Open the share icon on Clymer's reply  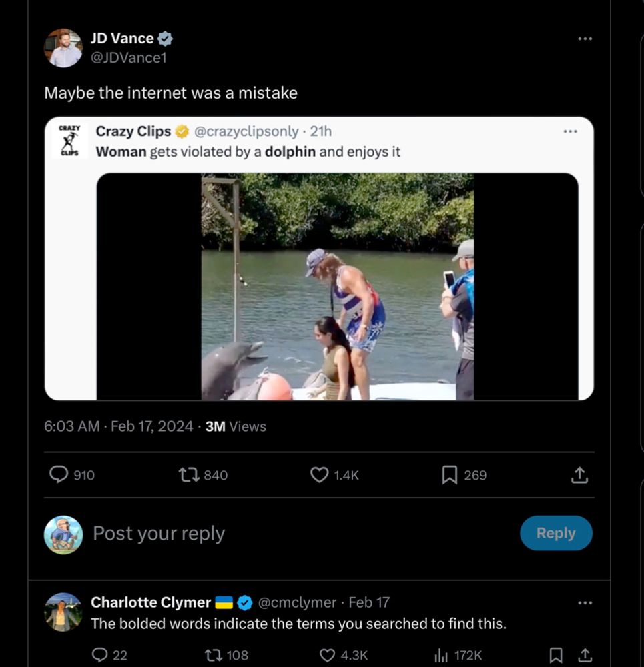tap(582, 656)
